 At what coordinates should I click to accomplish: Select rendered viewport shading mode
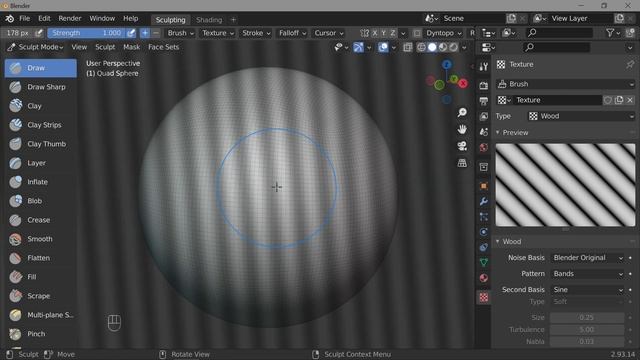pos(454,47)
